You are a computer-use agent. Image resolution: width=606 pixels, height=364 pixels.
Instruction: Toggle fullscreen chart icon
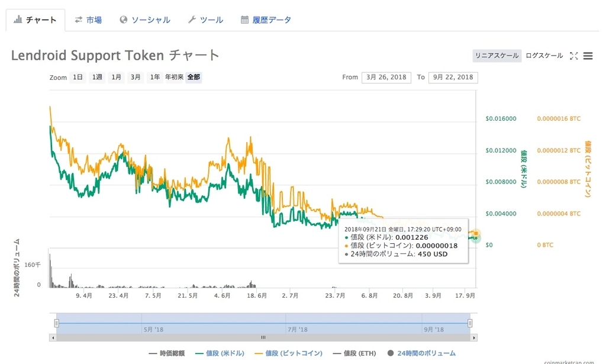click(574, 56)
